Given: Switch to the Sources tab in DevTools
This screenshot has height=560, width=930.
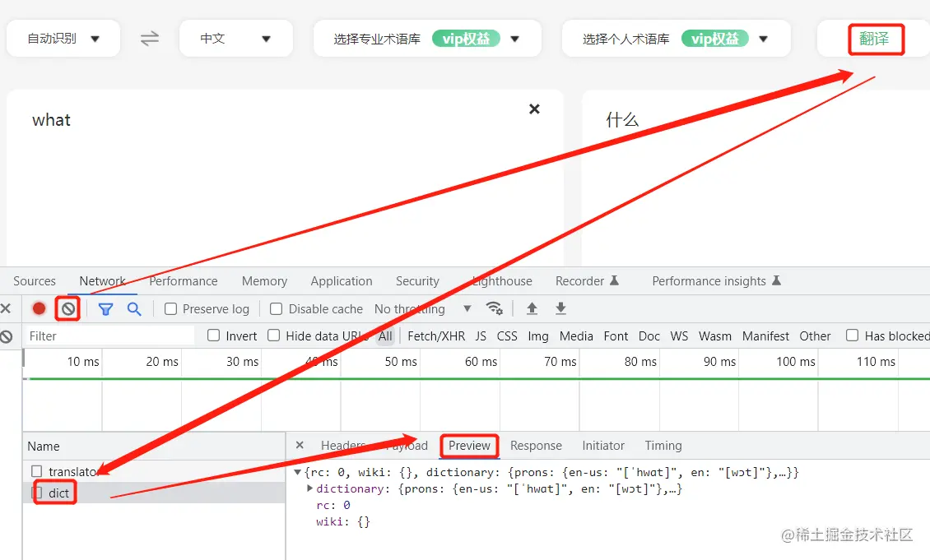Looking at the screenshot, I should (35, 281).
